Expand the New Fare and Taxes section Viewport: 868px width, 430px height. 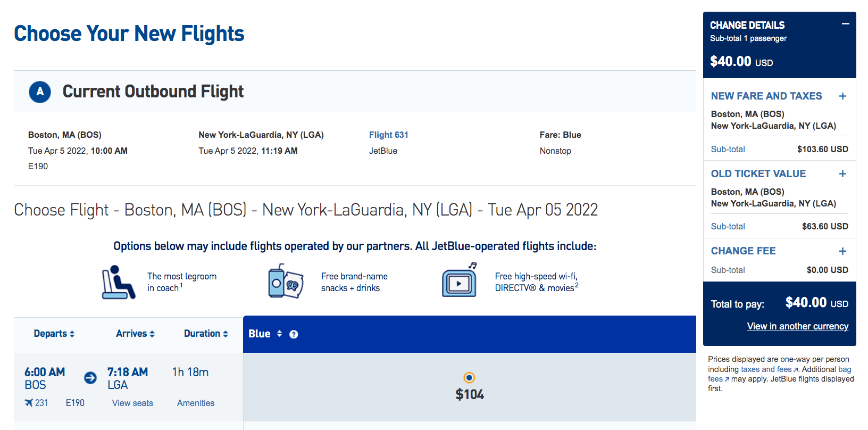pyautogui.click(x=842, y=96)
